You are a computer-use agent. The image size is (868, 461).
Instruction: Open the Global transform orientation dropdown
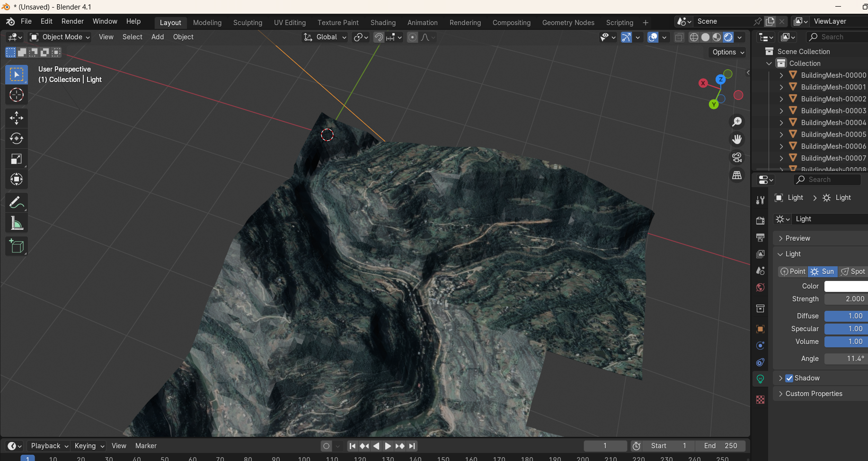325,37
